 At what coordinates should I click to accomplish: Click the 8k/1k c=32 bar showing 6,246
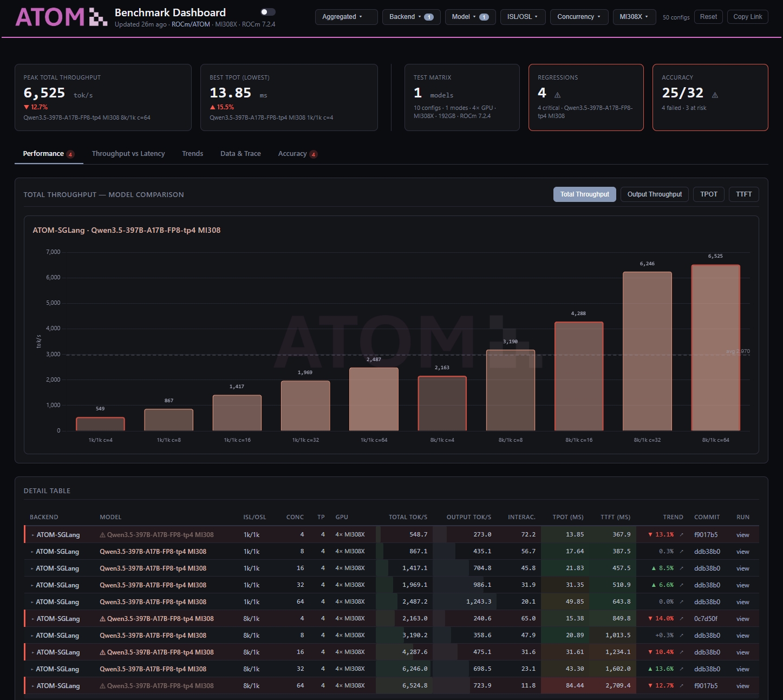tap(647, 351)
